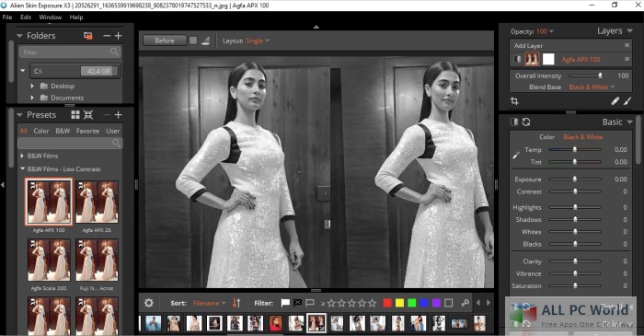Collapse B&W Films - Low Contrast group
Viewport: 644px width, 336px height.
click(x=22, y=168)
